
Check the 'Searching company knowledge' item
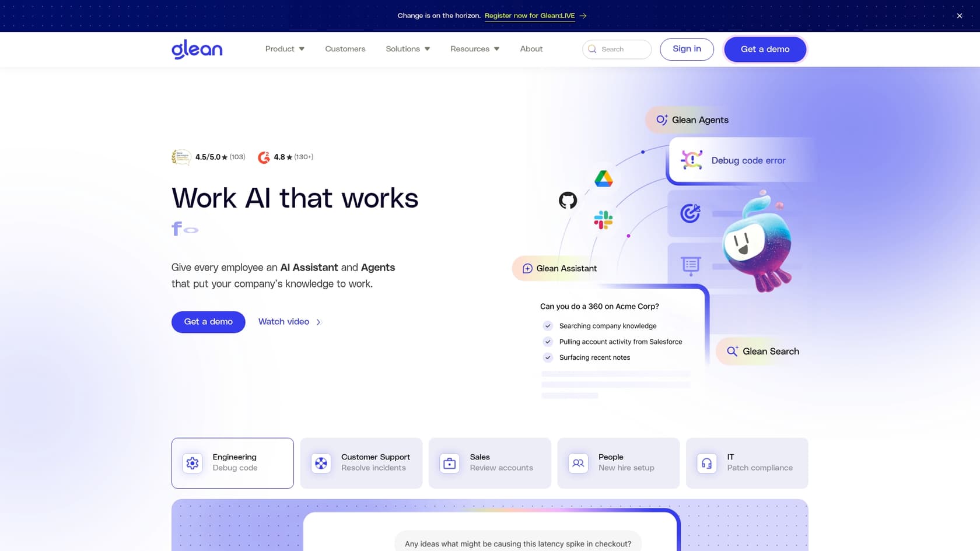[x=548, y=326]
